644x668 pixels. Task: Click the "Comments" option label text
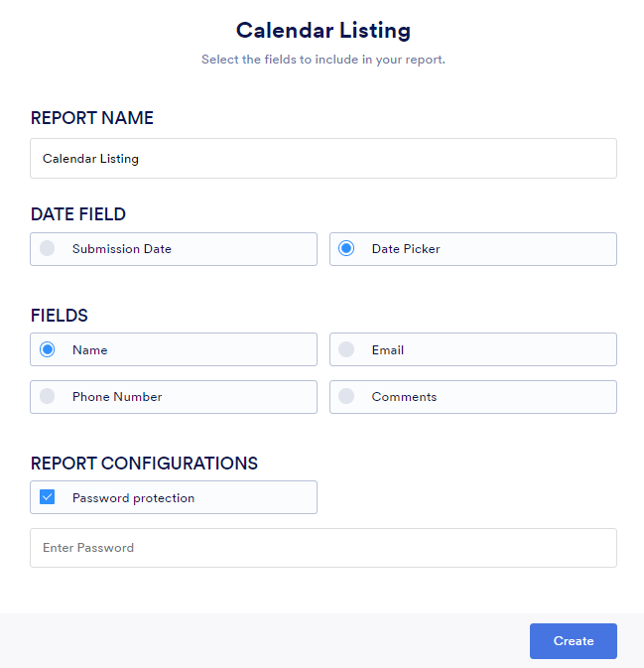(404, 396)
